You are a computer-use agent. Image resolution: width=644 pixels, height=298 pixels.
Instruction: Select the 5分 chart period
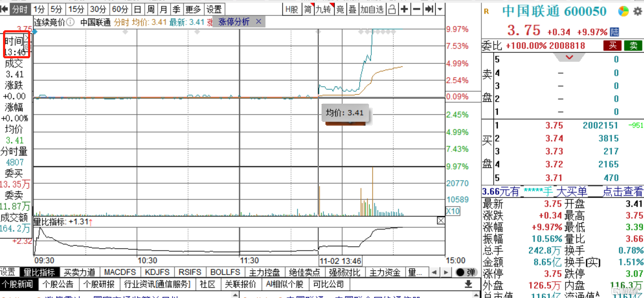click(x=56, y=9)
